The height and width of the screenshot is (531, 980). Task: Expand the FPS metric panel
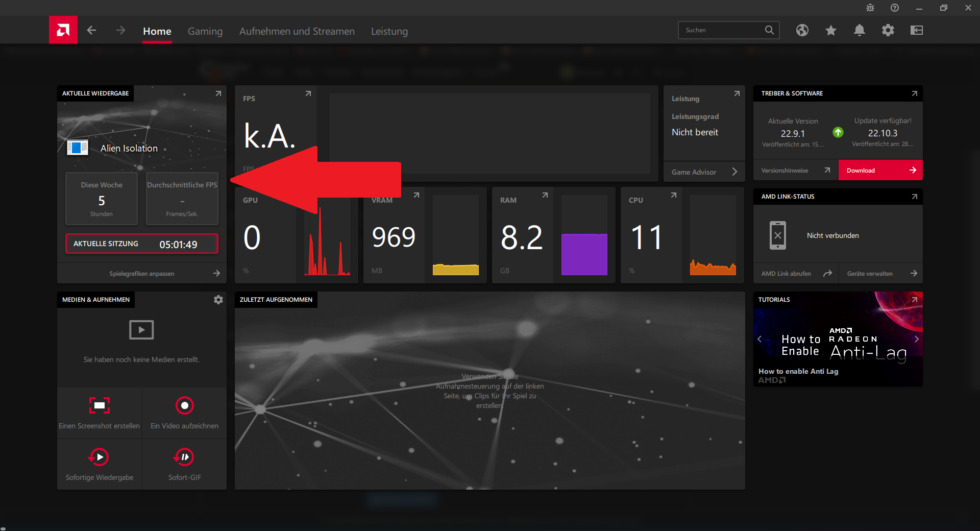(x=308, y=93)
